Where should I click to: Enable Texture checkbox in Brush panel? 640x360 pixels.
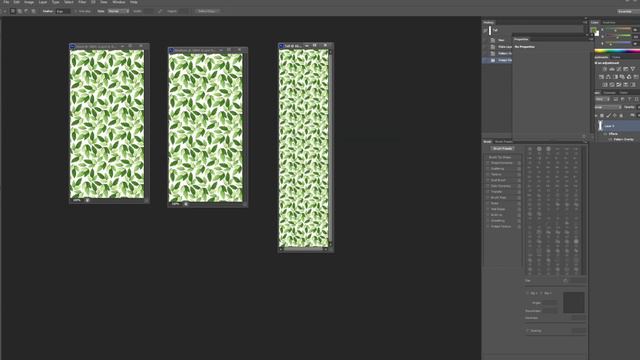tap(487, 174)
